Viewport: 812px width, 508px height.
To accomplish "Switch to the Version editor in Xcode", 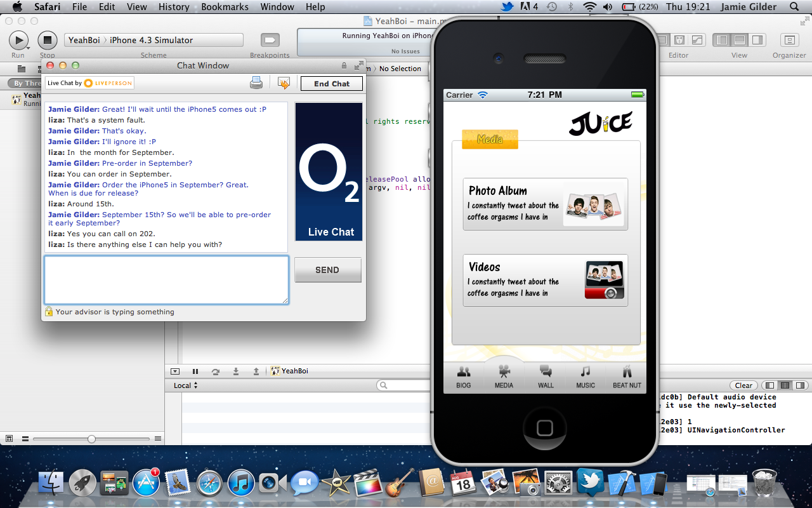I will [x=697, y=40].
